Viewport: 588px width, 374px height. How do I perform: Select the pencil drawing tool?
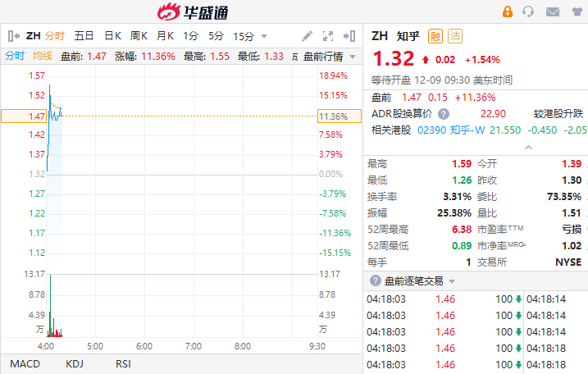tap(308, 36)
